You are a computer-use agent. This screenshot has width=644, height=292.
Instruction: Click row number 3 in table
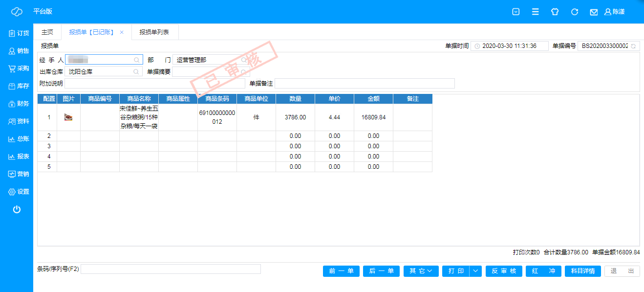pyautogui.click(x=49, y=146)
